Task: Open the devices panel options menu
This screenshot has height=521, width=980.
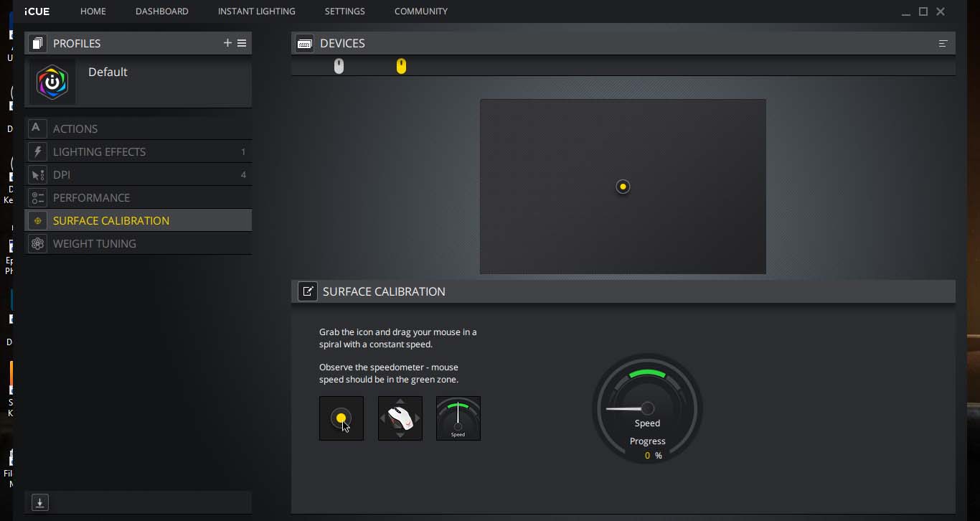Action: pyautogui.click(x=943, y=44)
